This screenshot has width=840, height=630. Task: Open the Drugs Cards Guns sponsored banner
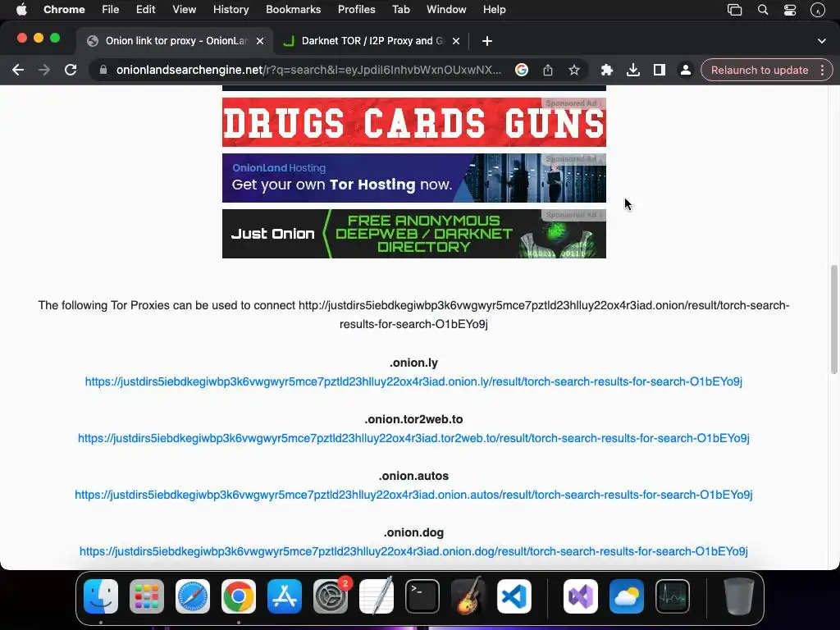point(414,122)
